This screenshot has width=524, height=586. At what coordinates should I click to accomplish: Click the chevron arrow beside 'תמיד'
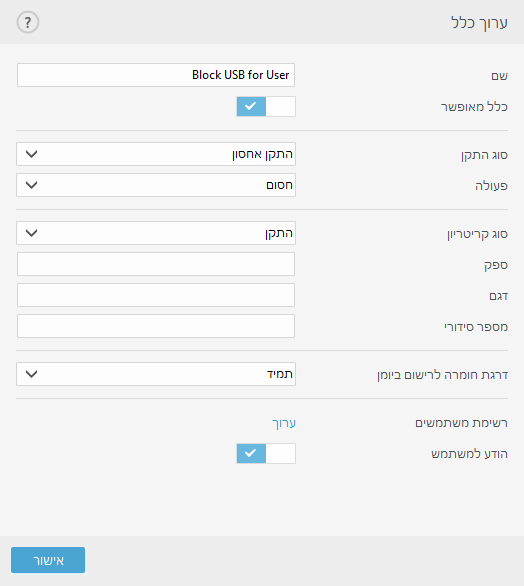pyautogui.click(x=31, y=374)
